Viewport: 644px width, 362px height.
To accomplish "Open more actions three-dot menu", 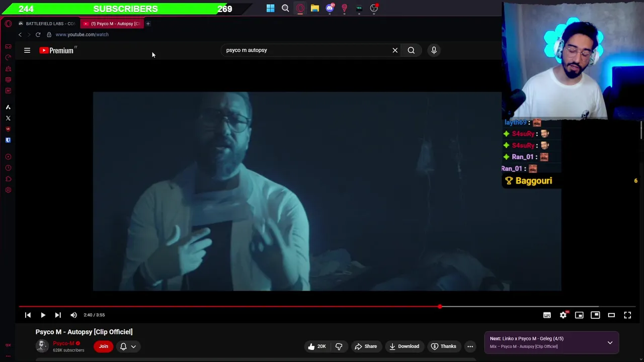I will pyautogui.click(x=470, y=346).
